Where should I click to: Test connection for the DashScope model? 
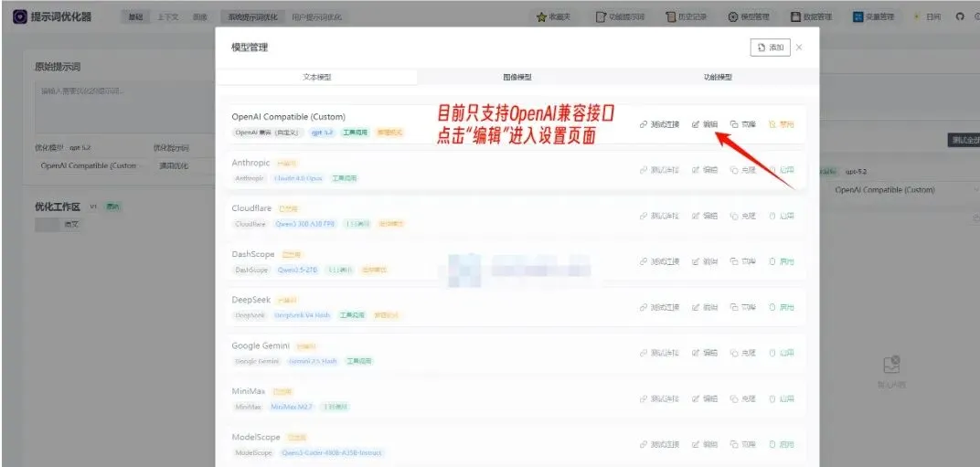click(x=659, y=261)
